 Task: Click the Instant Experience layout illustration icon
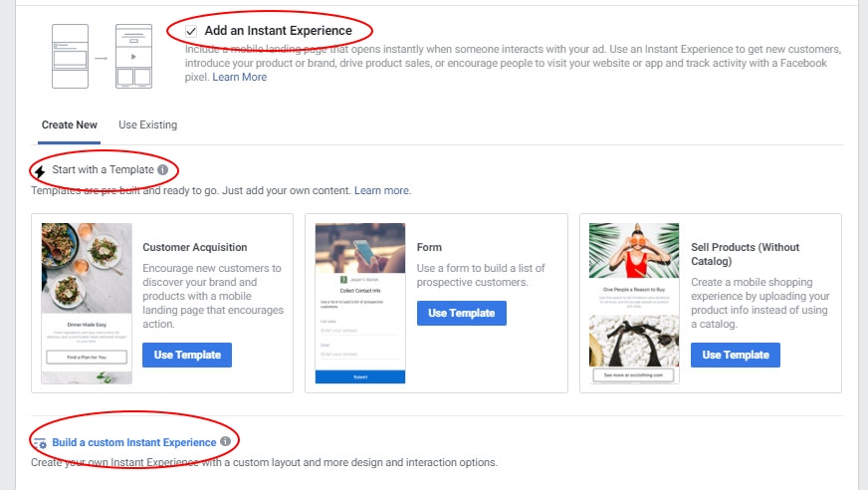pos(102,56)
